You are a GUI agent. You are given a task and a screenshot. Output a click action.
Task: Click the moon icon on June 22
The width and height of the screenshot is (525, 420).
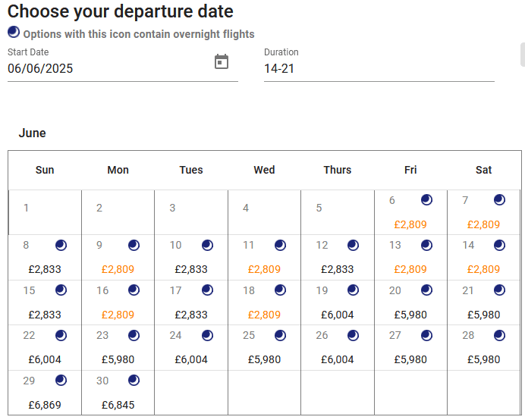click(x=61, y=335)
